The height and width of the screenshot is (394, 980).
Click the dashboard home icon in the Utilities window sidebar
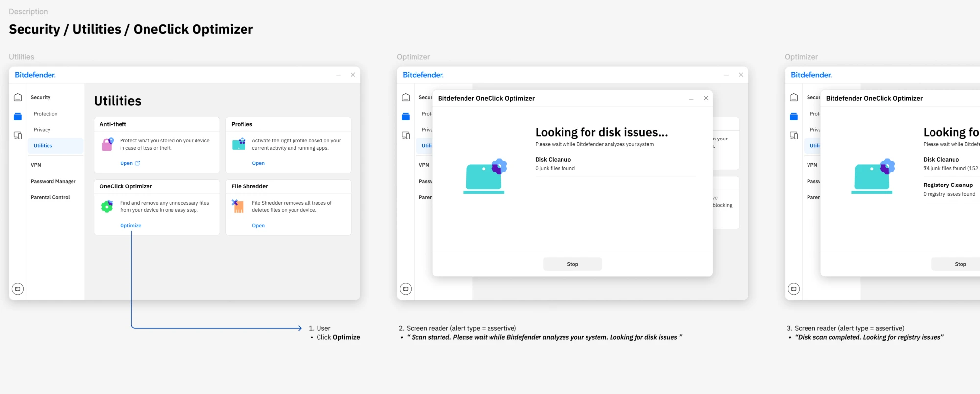tap(18, 97)
